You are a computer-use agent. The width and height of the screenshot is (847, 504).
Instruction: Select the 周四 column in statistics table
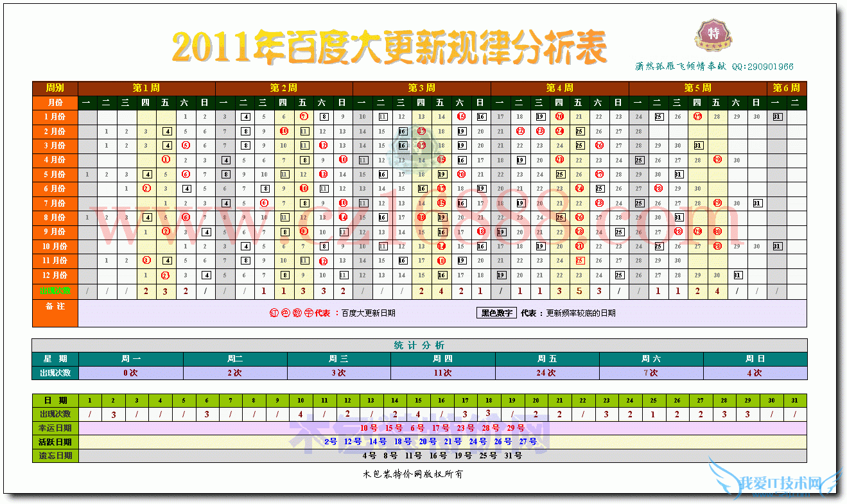pos(442,359)
